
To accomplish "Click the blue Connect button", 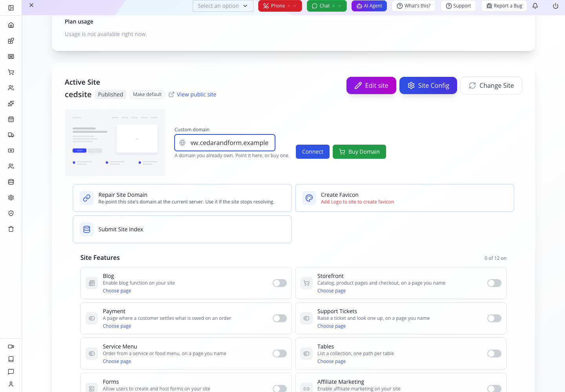I will pos(313,152).
